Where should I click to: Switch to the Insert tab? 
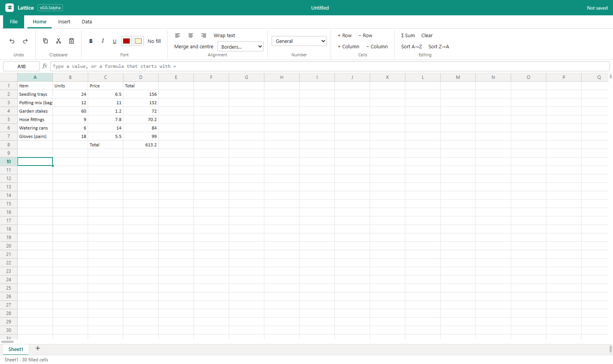tap(64, 22)
